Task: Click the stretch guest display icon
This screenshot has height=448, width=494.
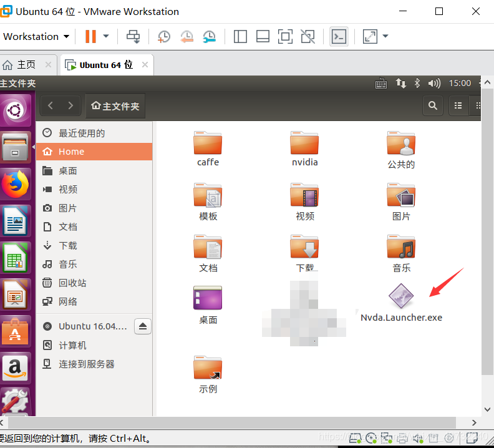Action: coord(370,37)
